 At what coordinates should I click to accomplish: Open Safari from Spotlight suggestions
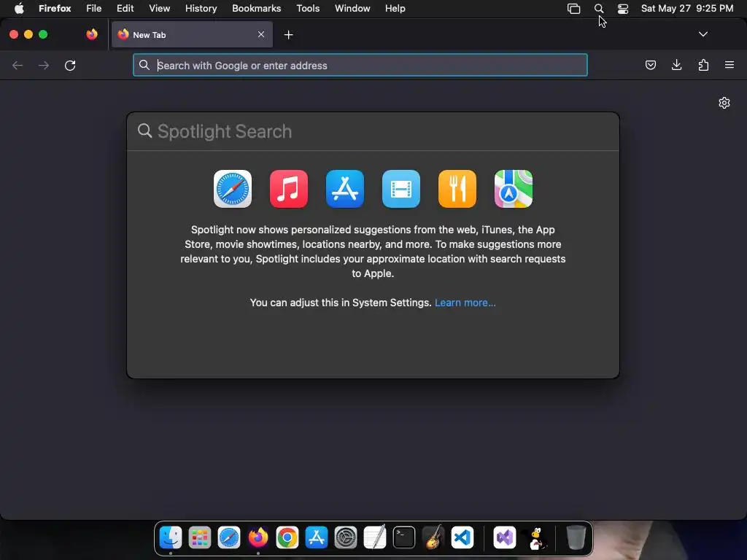coord(233,189)
